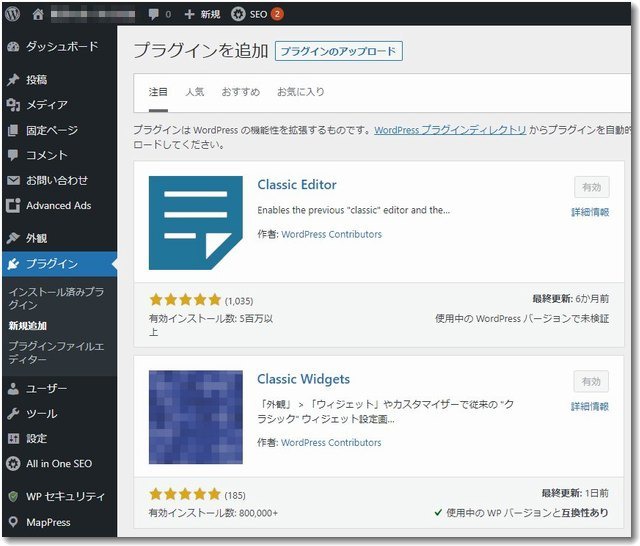
Task: Open the MapPress menu label
Action: pyautogui.click(x=48, y=522)
